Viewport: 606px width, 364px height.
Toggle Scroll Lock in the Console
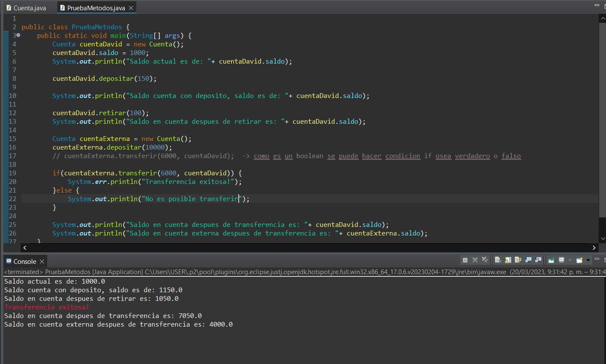(x=508, y=260)
